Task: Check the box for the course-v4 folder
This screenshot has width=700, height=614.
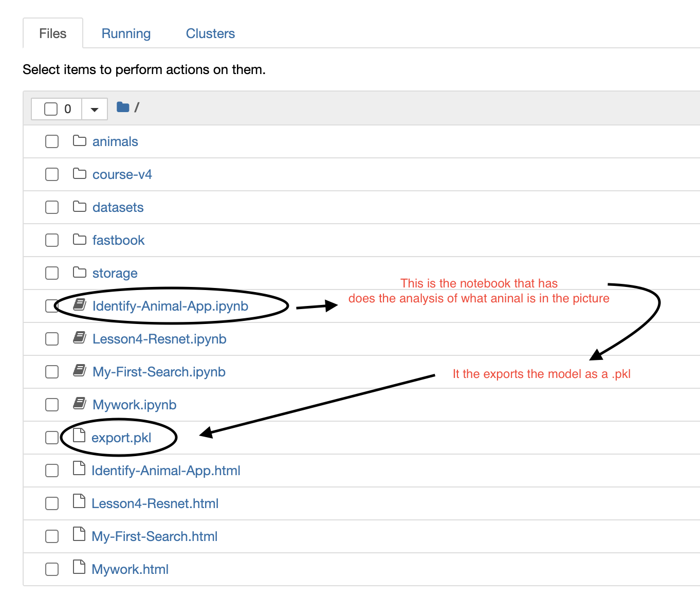Action: pos(52,174)
